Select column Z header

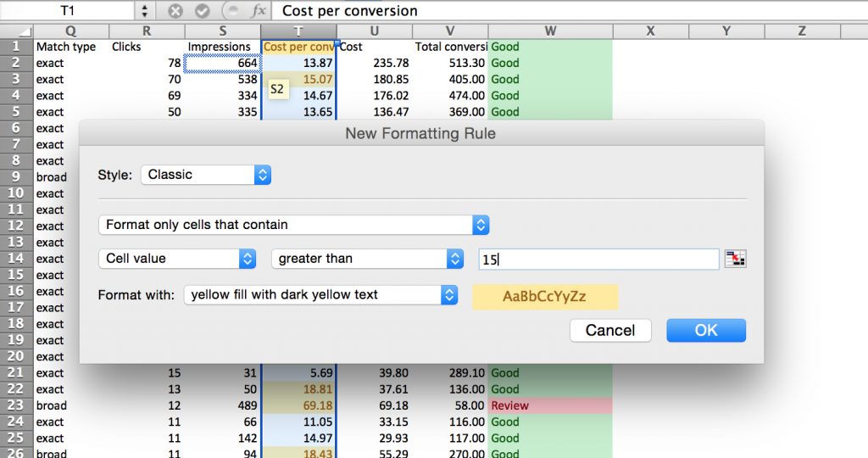click(x=802, y=31)
